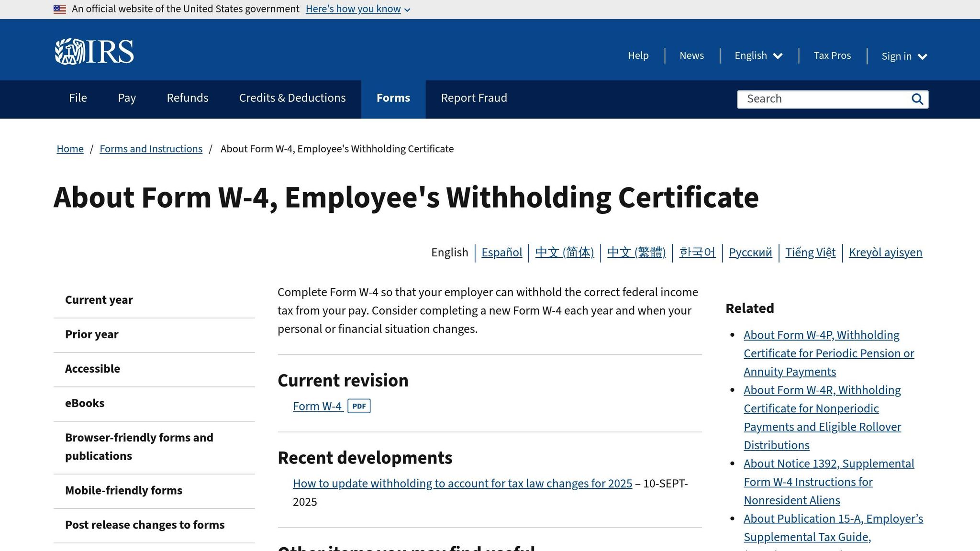
Task: Select Current year in the sidebar
Action: [154, 300]
